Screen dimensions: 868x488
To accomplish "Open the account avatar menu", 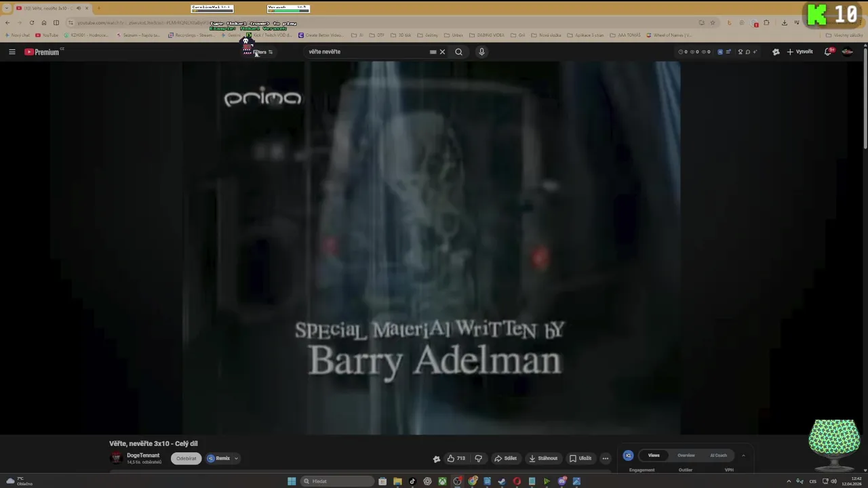I will [847, 52].
